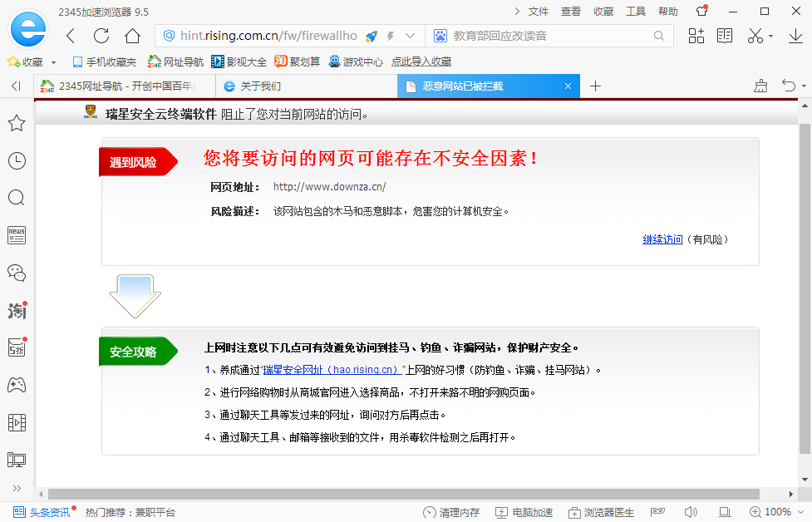
Task: Focus the search field showing 教育部回应改读音
Action: pyautogui.click(x=549, y=36)
